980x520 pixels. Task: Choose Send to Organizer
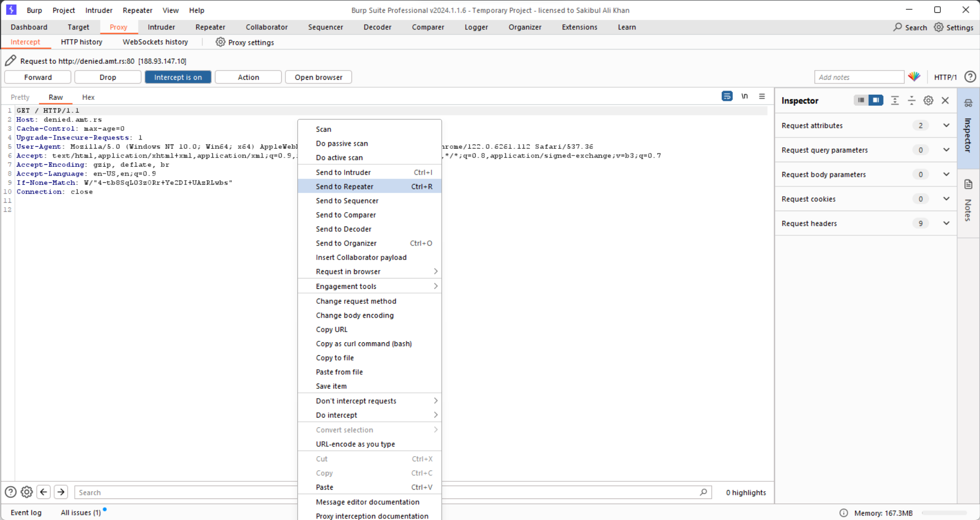[369, 243]
